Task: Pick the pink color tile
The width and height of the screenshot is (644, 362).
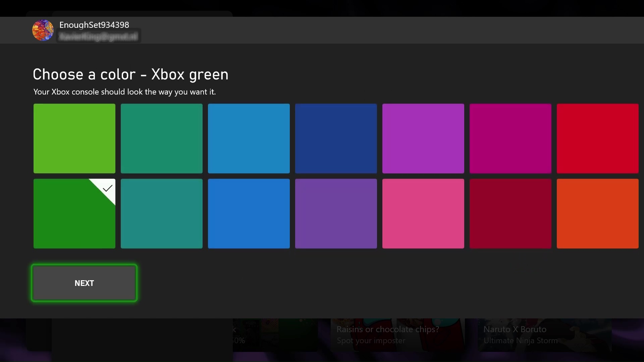Action: point(423,214)
